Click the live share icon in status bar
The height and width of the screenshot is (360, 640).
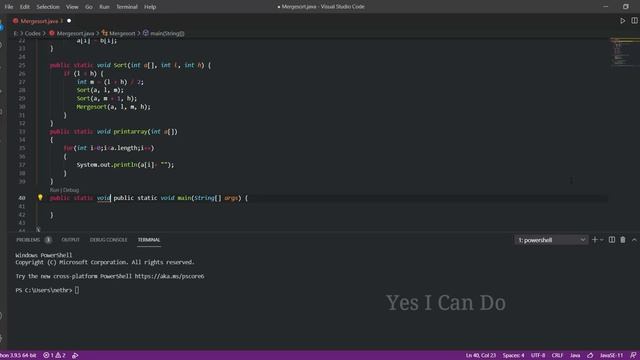tap(75, 356)
